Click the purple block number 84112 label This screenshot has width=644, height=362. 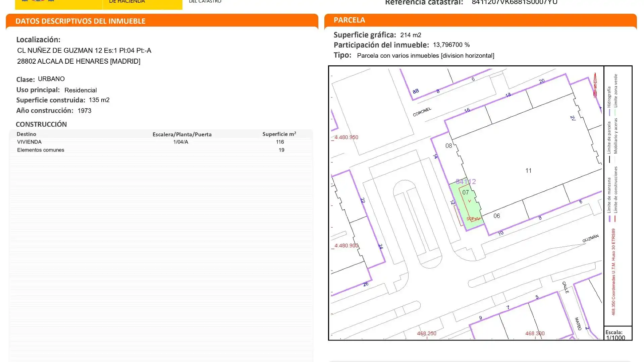(466, 182)
